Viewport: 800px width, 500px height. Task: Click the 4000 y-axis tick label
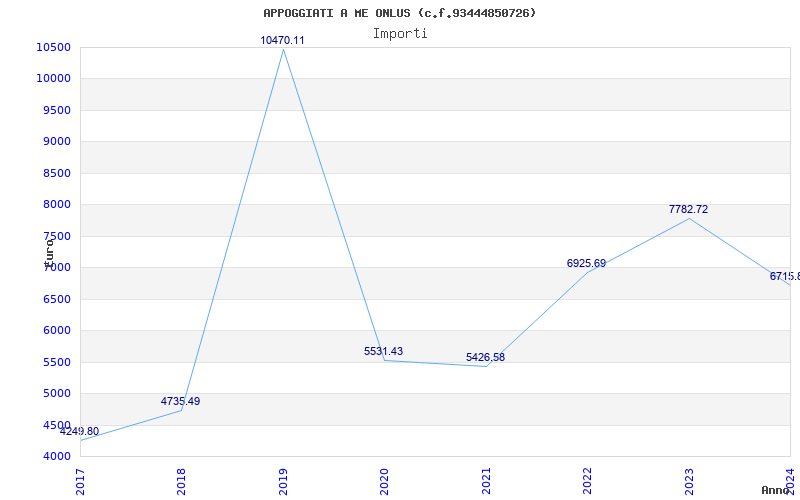56,456
